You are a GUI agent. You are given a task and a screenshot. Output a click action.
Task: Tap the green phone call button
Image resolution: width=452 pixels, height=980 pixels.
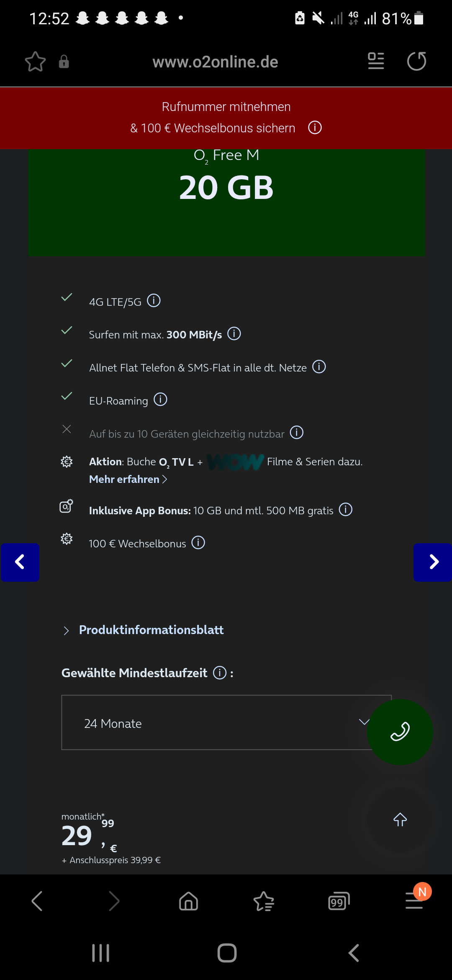(400, 732)
